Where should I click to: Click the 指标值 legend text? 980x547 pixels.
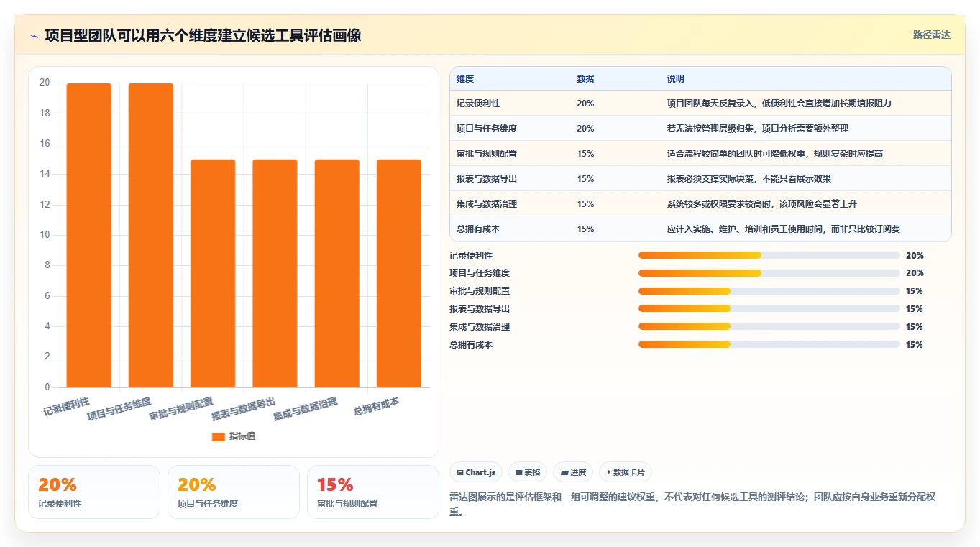click(242, 437)
